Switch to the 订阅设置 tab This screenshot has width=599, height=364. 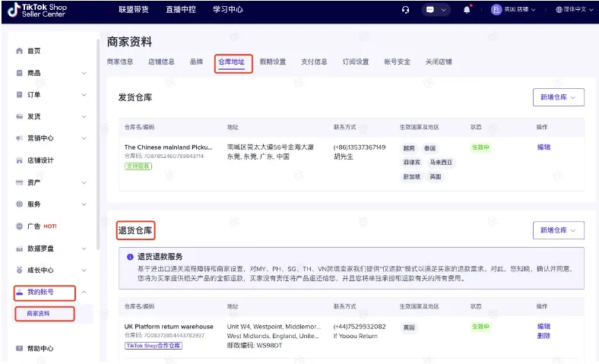pos(356,62)
